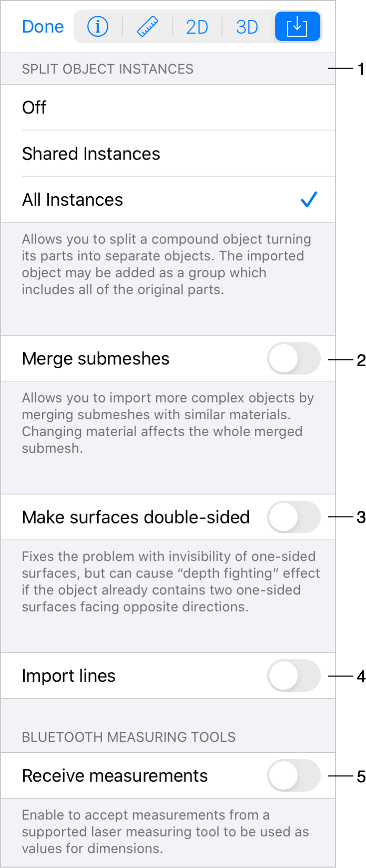Click the laser measuring tool description
This screenshot has height=868, width=366.
click(165, 832)
